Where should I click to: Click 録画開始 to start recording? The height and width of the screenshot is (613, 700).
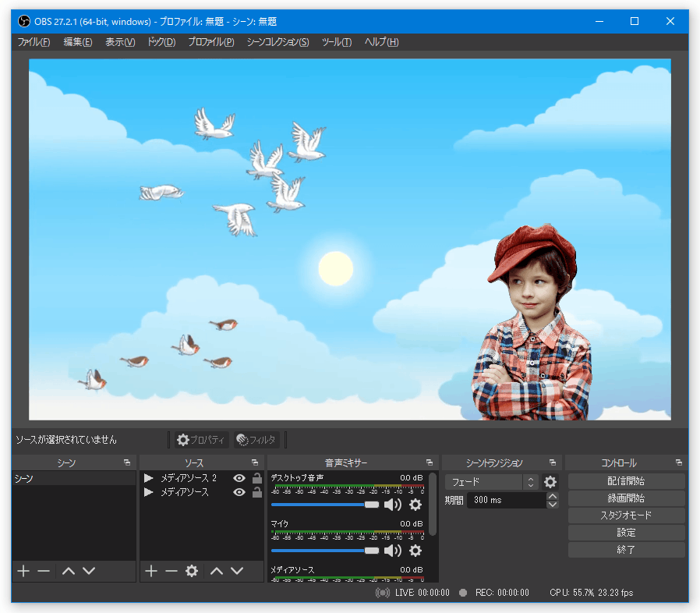pyautogui.click(x=627, y=498)
